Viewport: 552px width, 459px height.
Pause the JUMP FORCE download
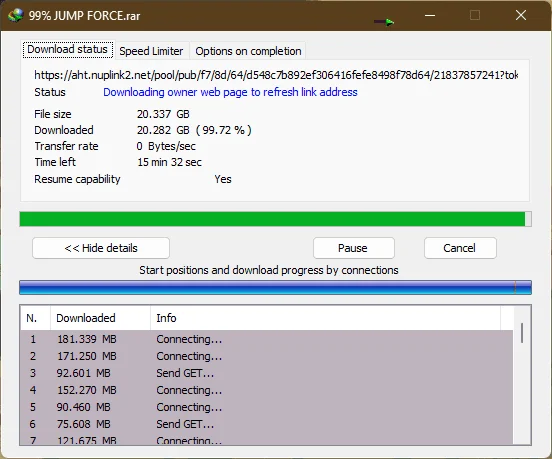pyautogui.click(x=353, y=248)
